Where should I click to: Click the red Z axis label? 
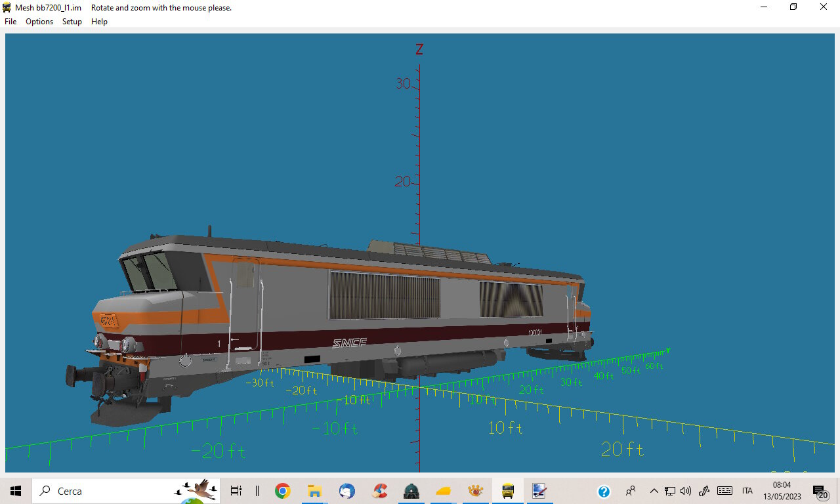click(x=419, y=49)
